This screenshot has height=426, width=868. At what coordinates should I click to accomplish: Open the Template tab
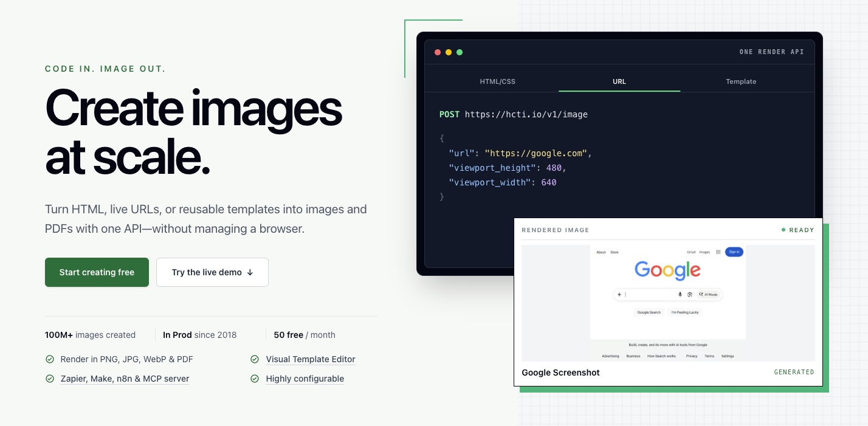click(x=741, y=81)
